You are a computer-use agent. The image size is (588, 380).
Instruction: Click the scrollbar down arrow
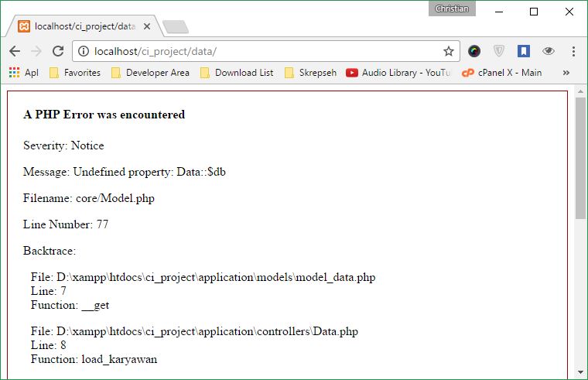pyautogui.click(x=580, y=372)
